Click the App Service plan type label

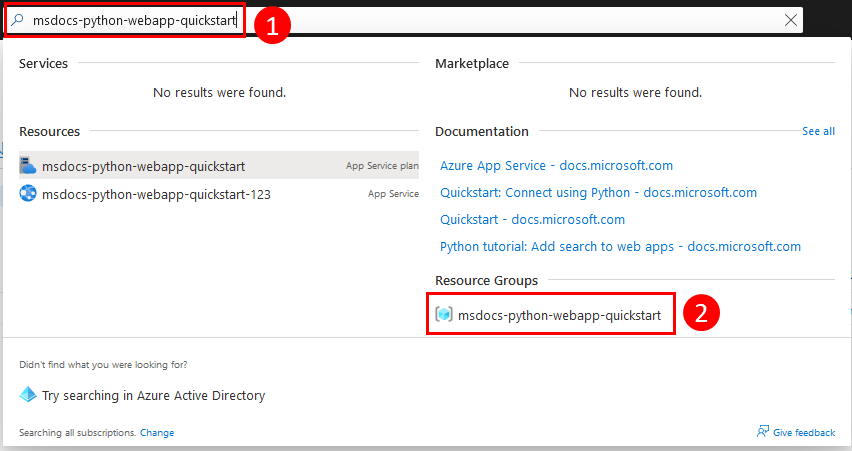[x=382, y=166]
